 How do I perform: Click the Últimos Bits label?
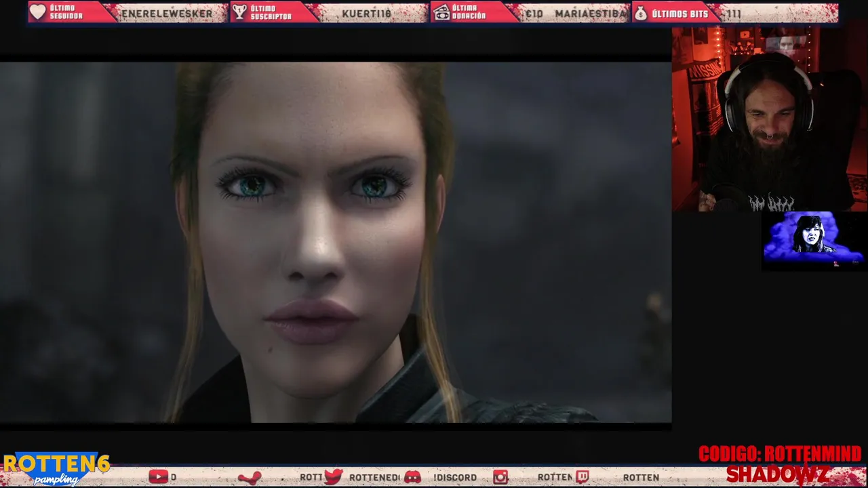[x=679, y=13]
